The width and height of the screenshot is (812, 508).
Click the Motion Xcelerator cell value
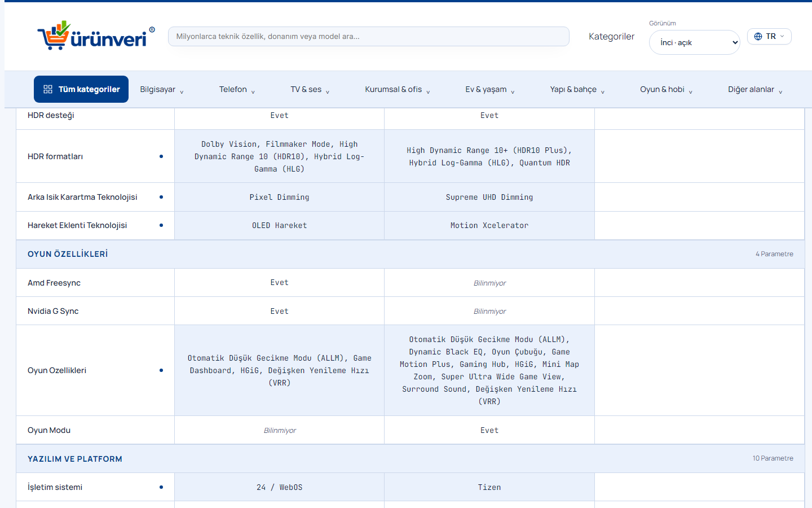coord(489,225)
